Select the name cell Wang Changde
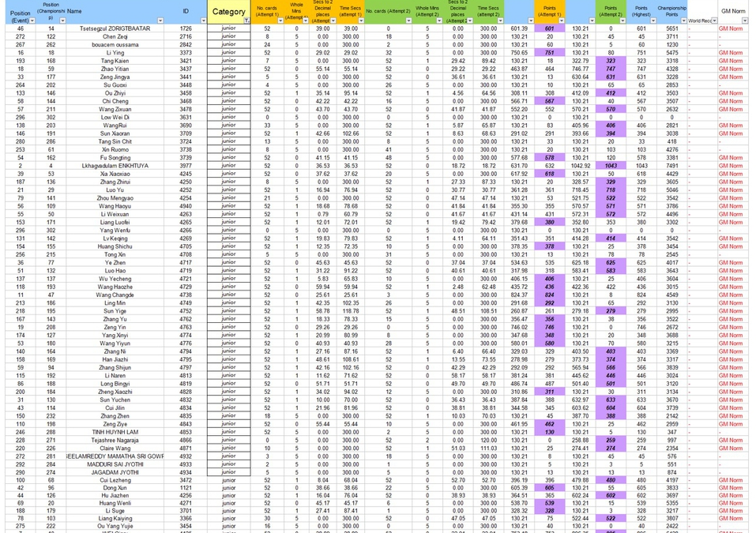 [115, 295]
